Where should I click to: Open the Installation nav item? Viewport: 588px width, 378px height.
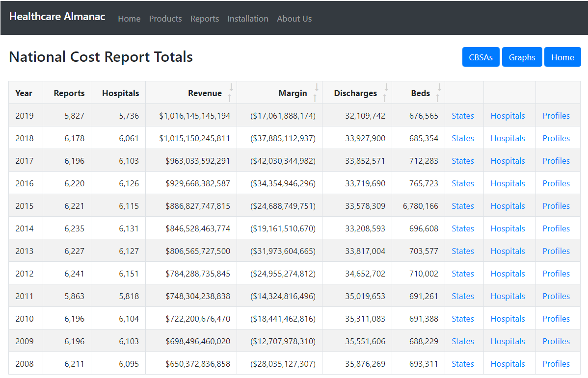pos(248,19)
